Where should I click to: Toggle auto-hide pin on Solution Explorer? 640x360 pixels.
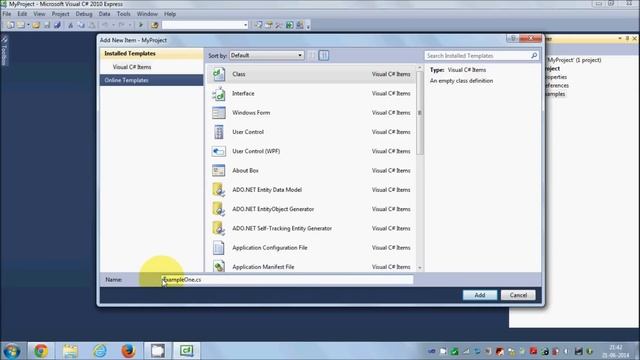tap(627, 38)
